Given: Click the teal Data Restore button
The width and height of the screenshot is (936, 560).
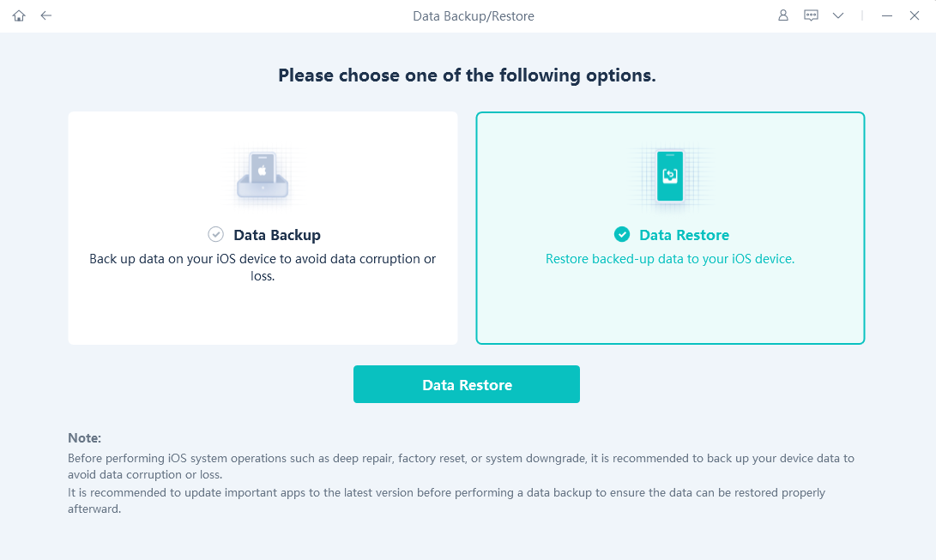Looking at the screenshot, I should (466, 384).
